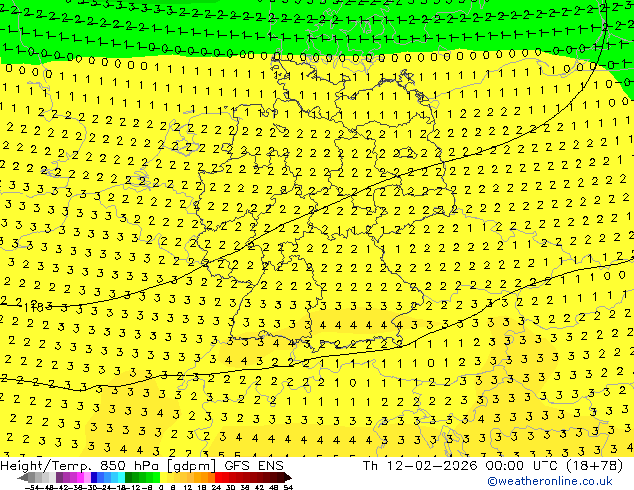634x490 pixels.
Task: Pick the darkest green swatch in the legend bar
Action: point(129,477)
